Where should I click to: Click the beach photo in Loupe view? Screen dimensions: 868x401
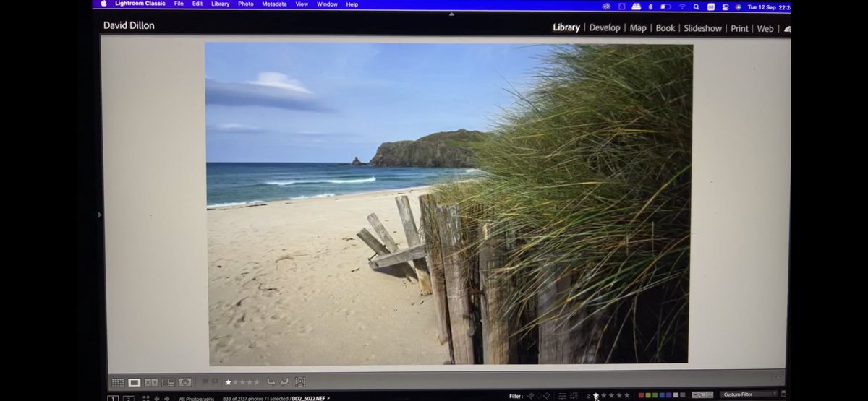point(448,203)
